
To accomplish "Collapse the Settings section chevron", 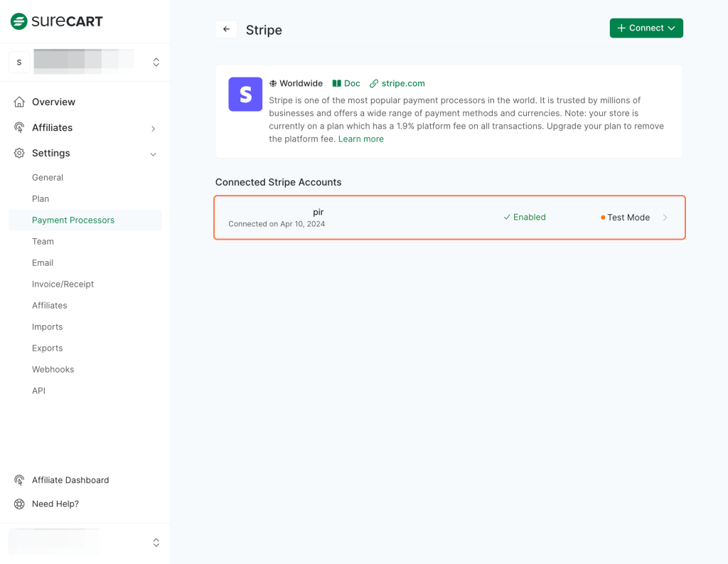I will point(153,154).
